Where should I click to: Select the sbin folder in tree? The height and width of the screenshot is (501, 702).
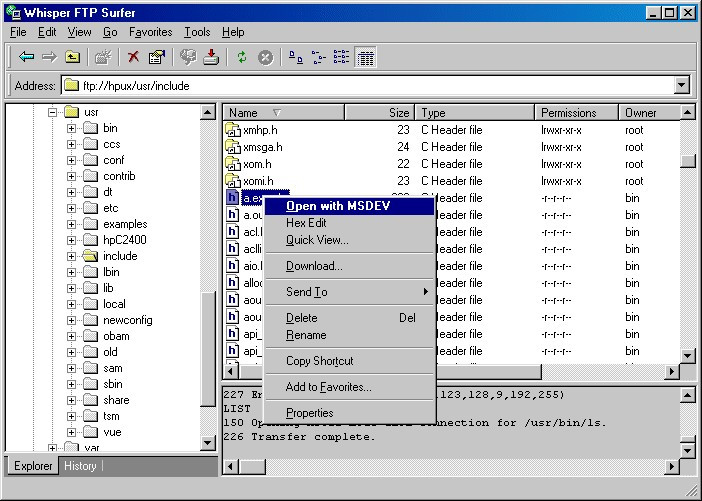point(113,384)
